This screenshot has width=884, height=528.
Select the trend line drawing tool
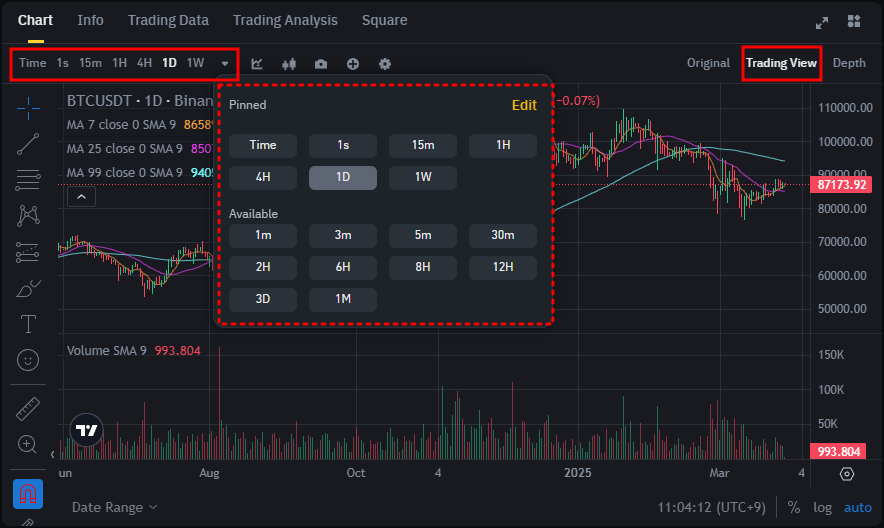click(28, 143)
